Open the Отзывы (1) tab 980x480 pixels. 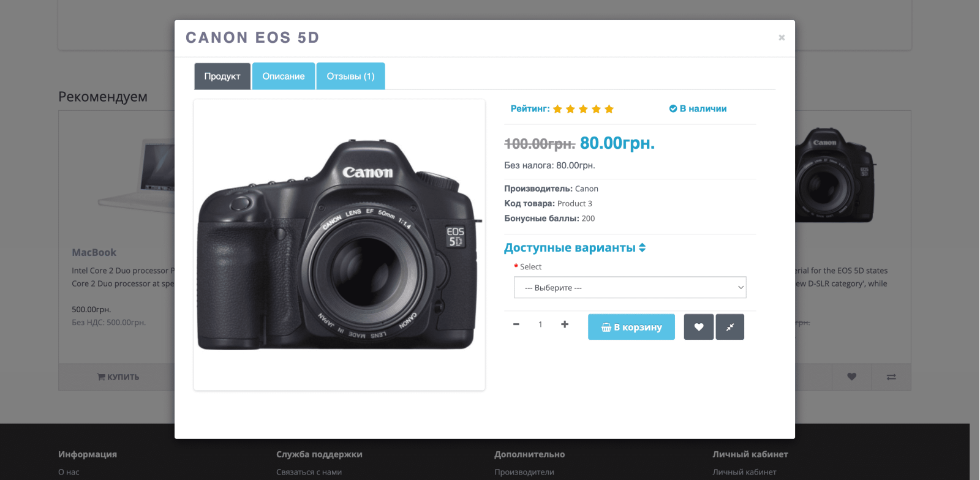(x=350, y=76)
